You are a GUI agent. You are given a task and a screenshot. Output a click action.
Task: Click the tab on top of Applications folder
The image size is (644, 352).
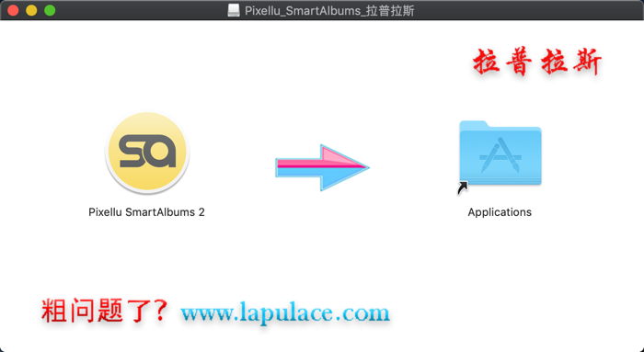coord(473,124)
